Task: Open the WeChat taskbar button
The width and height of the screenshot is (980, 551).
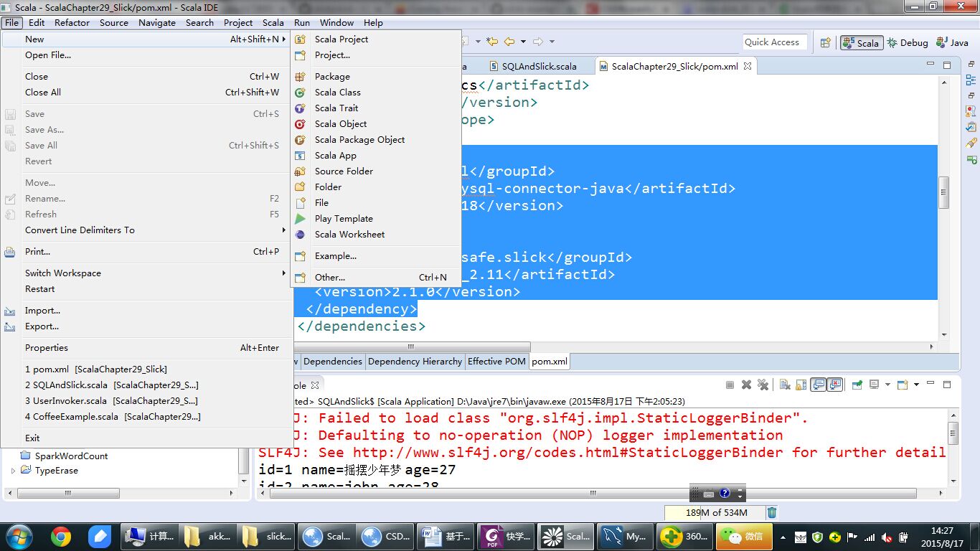Action: click(x=743, y=536)
